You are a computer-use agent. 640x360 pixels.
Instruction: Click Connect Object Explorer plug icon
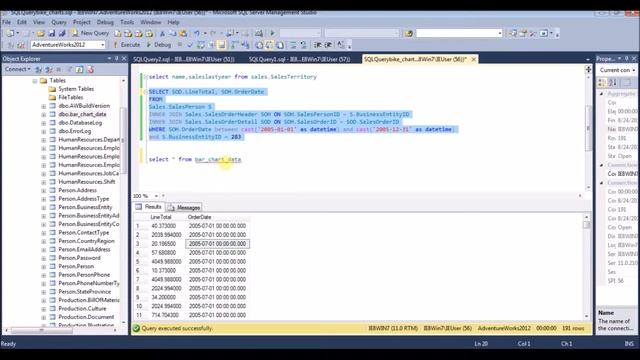click(38, 69)
